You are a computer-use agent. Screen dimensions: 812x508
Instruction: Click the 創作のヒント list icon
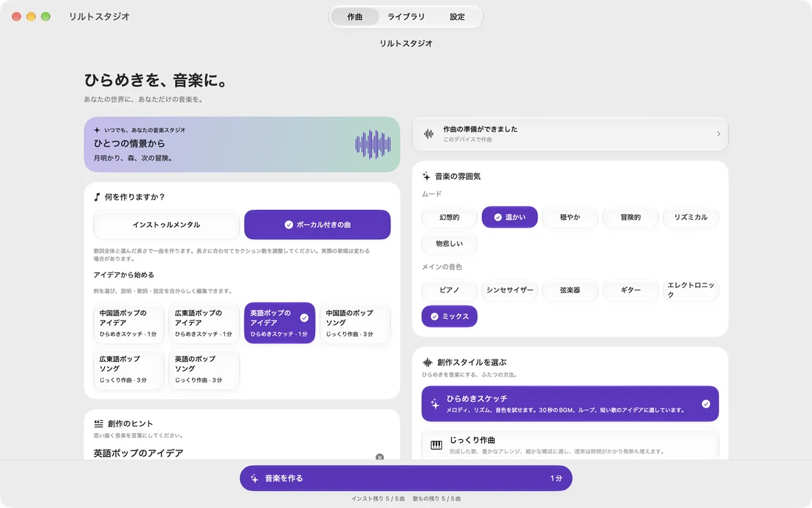[x=98, y=424]
